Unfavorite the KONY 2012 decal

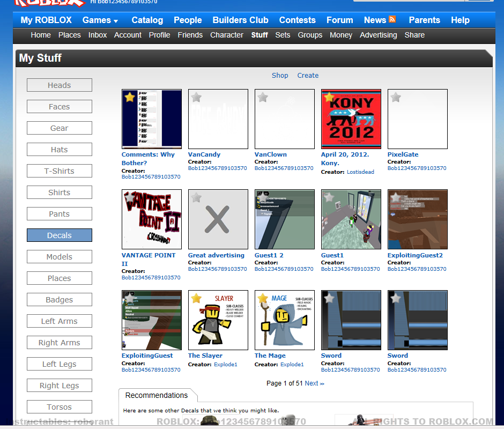point(329,97)
